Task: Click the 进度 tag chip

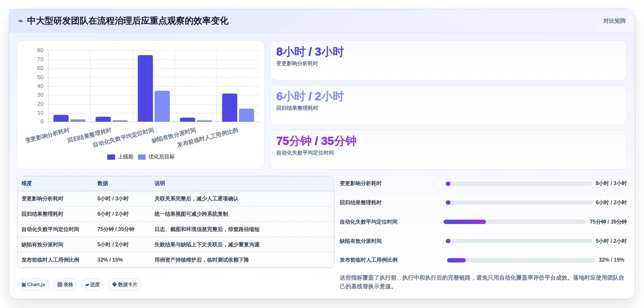Action: (x=92, y=285)
